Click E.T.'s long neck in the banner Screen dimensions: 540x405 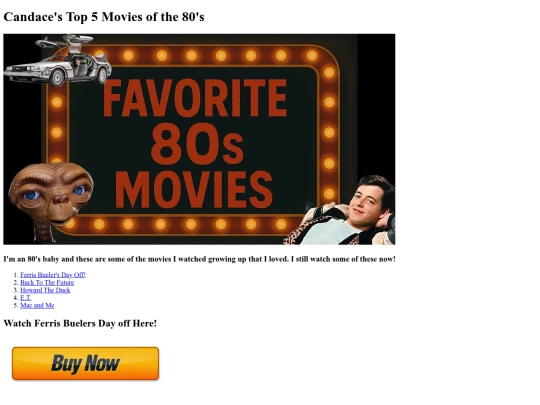44,232
